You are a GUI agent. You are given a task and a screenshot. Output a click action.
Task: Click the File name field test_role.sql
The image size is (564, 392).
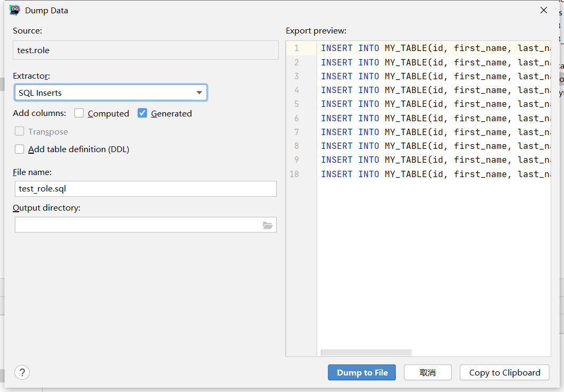[x=145, y=189]
